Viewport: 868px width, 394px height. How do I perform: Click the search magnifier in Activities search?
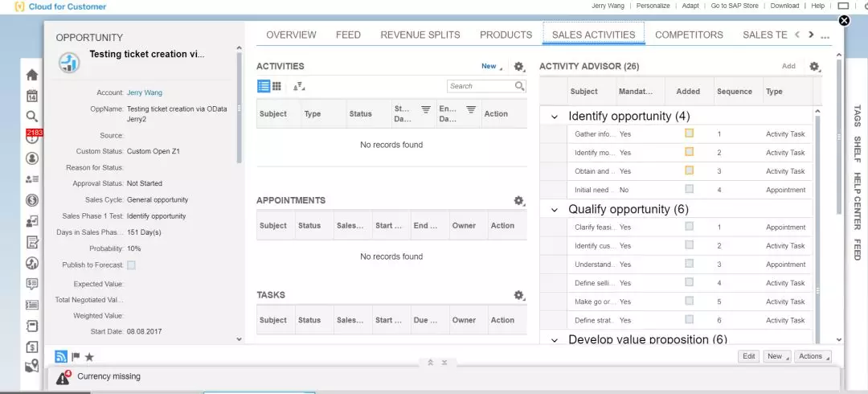[x=519, y=86]
